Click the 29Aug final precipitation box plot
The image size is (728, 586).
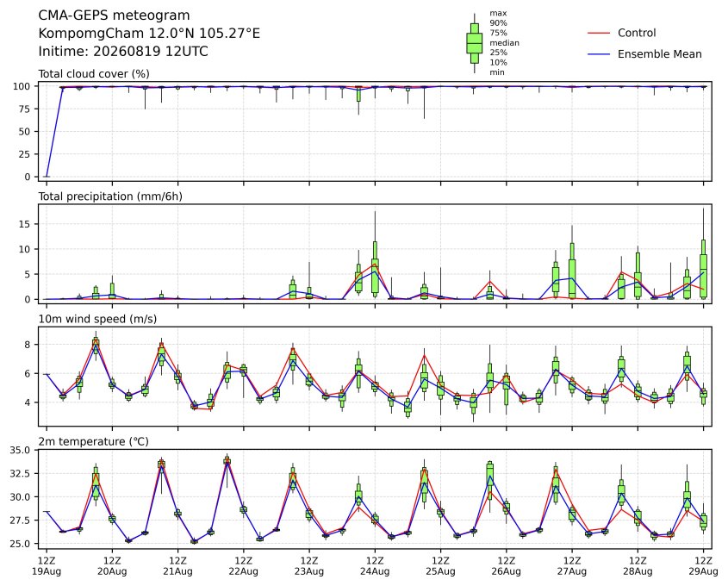pyautogui.click(x=703, y=253)
